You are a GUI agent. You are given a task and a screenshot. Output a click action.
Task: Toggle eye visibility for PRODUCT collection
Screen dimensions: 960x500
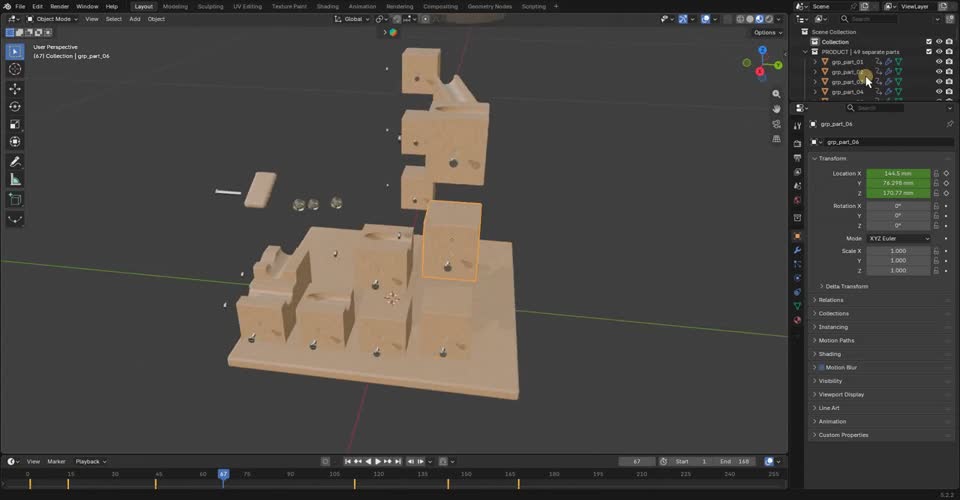tap(939, 52)
